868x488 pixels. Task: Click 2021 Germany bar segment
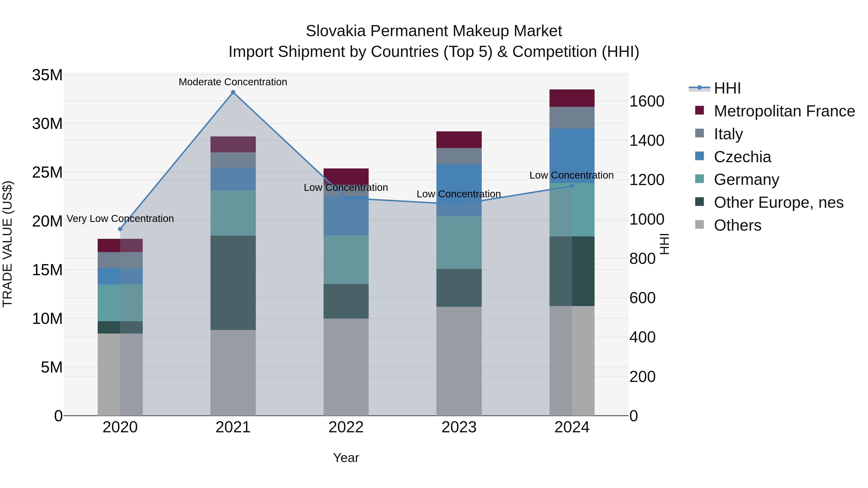tap(233, 213)
